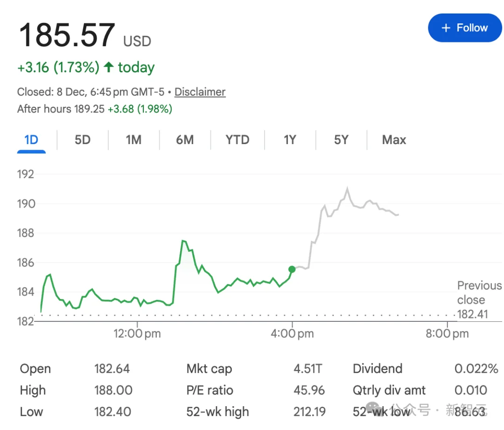Click the 4:00 pm axis label on the chart

[x=292, y=333]
